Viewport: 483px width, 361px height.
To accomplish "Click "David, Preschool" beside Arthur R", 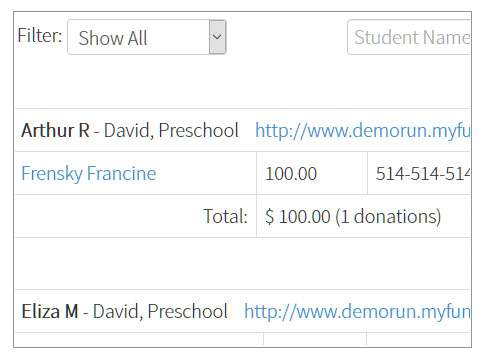I will [x=171, y=130].
